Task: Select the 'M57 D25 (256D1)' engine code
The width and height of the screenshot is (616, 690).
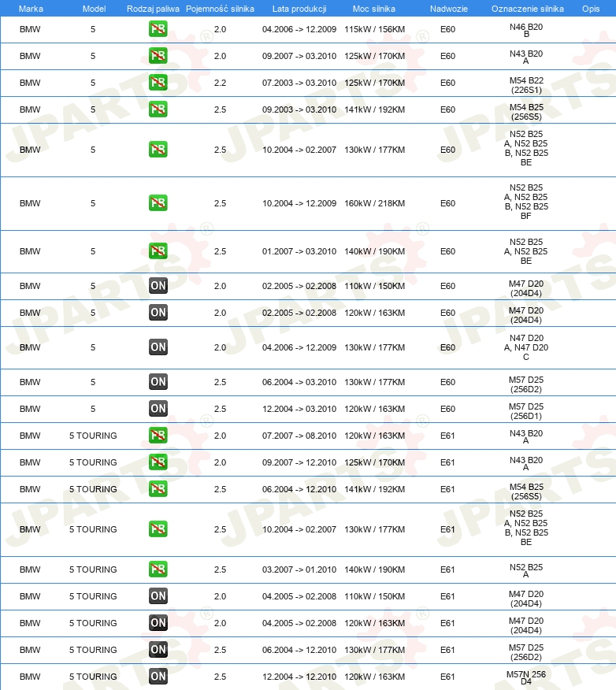Action: (x=526, y=411)
